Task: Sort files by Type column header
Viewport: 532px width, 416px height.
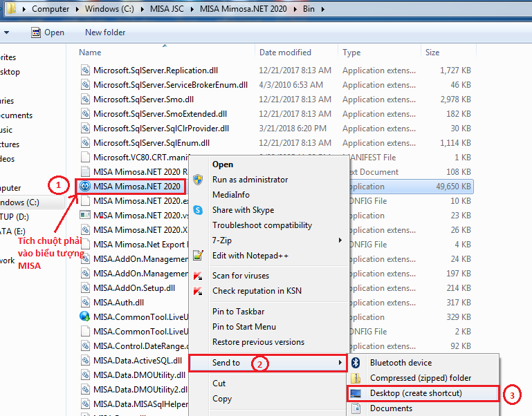Action: [x=351, y=53]
